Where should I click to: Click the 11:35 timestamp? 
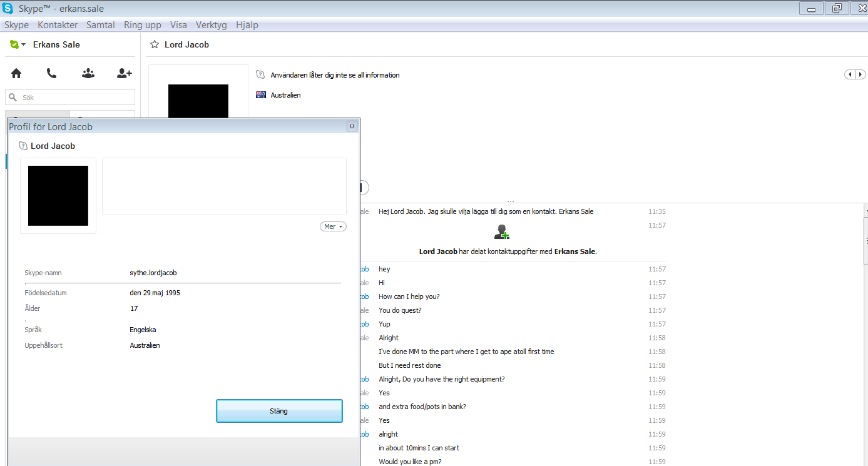click(657, 211)
